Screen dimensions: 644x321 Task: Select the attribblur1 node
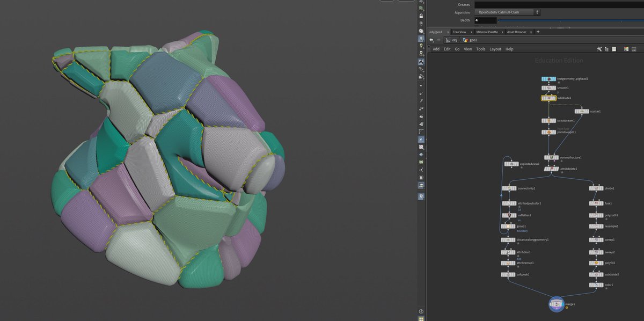coord(509,252)
